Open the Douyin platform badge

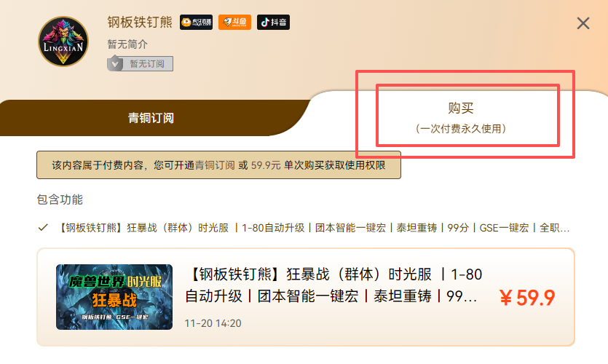click(273, 22)
